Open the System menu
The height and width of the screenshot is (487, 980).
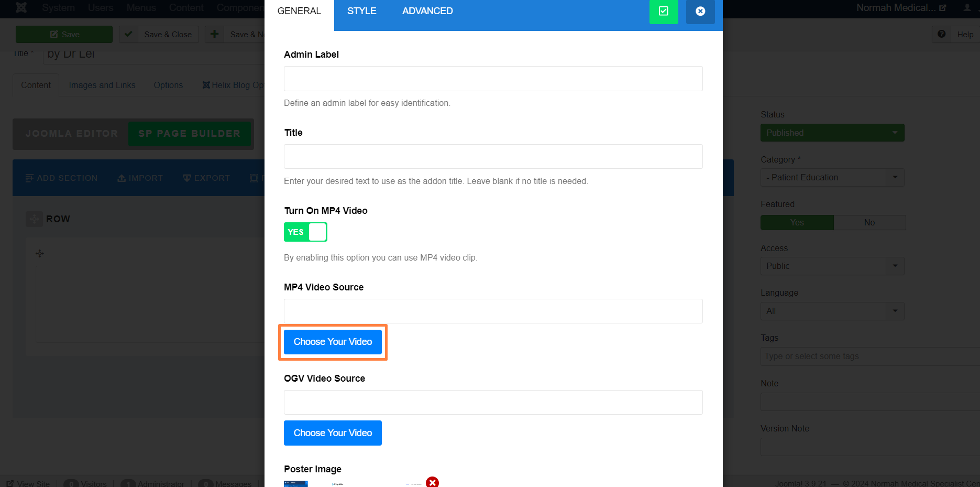coord(58,8)
